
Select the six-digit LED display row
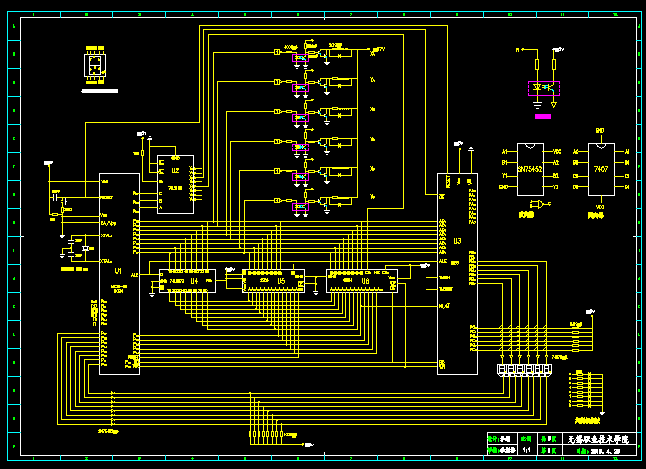(524, 370)
